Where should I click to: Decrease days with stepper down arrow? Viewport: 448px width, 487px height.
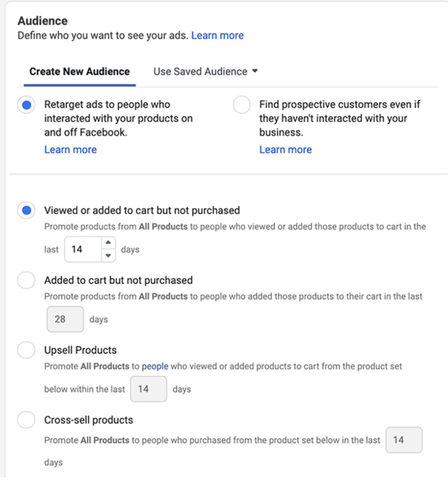108,256
